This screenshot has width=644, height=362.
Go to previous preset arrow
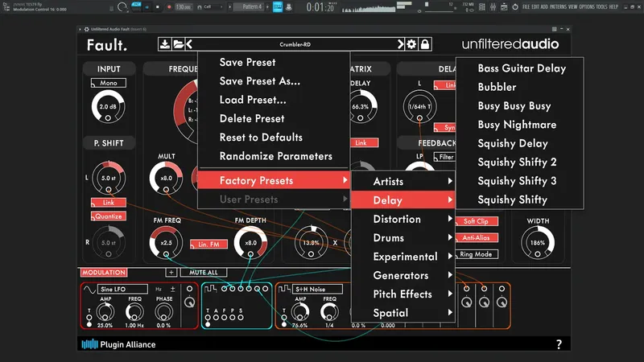(x=189, y=44)
